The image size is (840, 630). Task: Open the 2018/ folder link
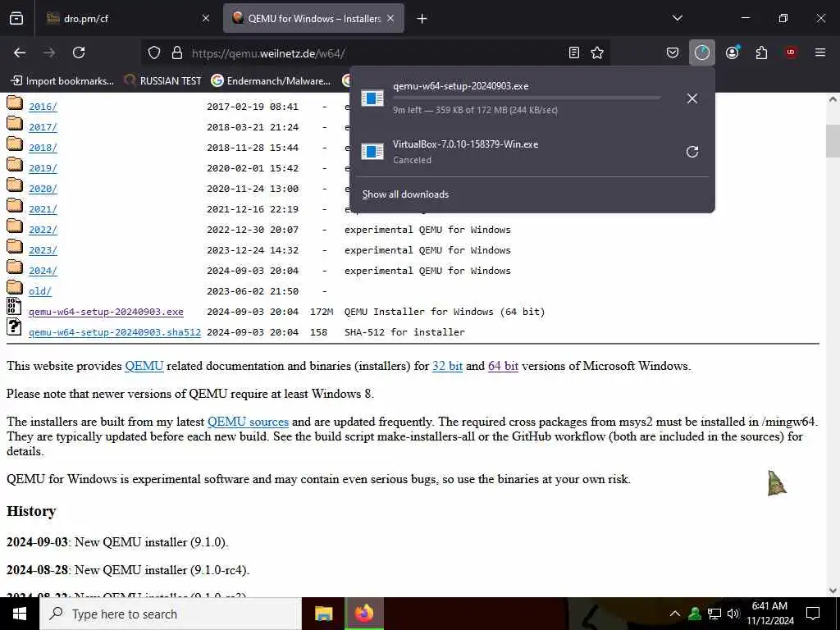(43, 148)
